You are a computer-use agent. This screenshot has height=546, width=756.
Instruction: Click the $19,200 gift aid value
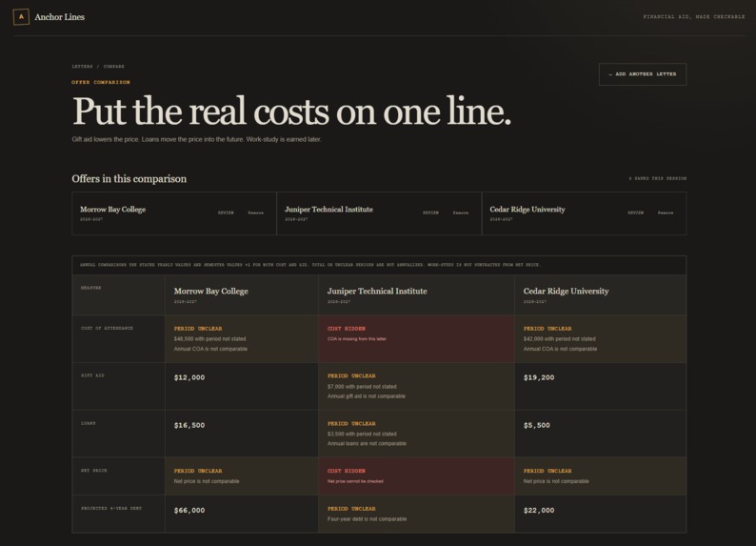tap(539, 377)
